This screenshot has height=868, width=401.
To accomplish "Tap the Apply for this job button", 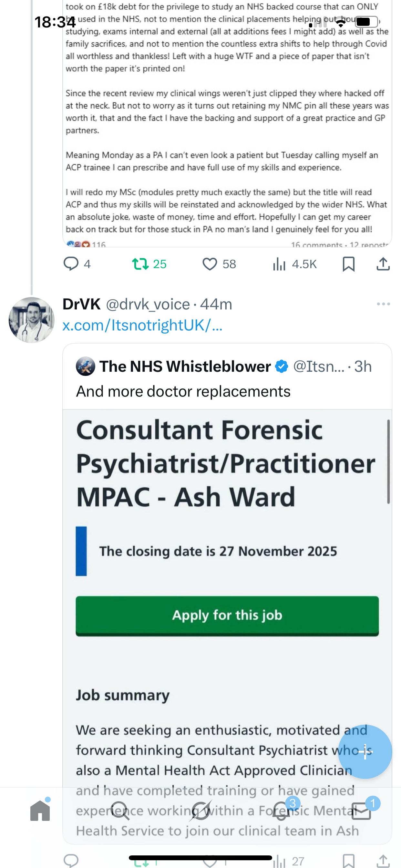I will click(227, 615).
